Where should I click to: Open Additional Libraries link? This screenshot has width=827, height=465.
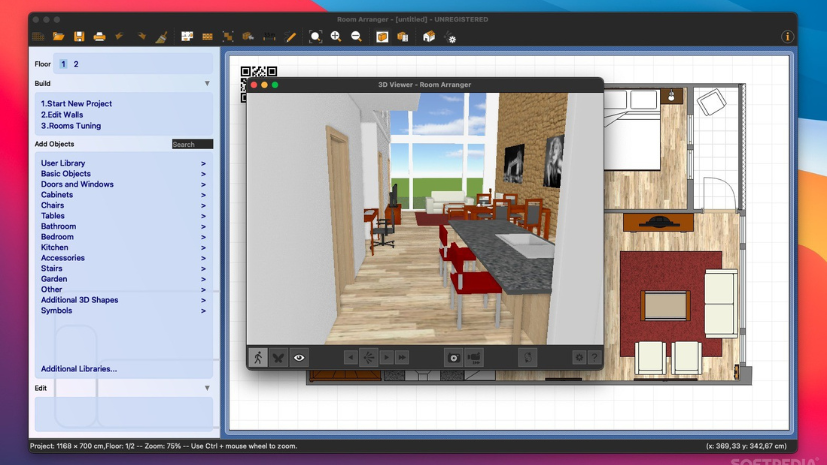(x=78, y=369)
